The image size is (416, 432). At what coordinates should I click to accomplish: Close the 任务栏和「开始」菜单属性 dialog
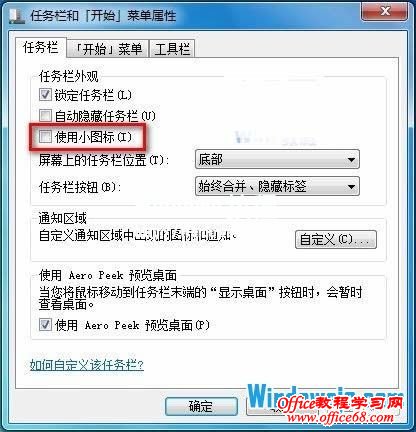[384, 12]
